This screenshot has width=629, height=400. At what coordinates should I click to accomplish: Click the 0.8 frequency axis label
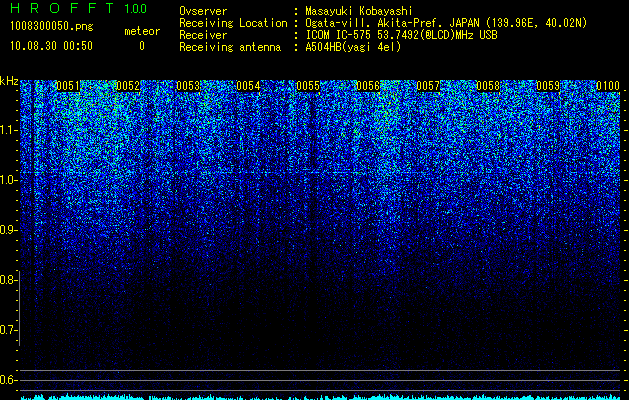click(x=8, y=280)
